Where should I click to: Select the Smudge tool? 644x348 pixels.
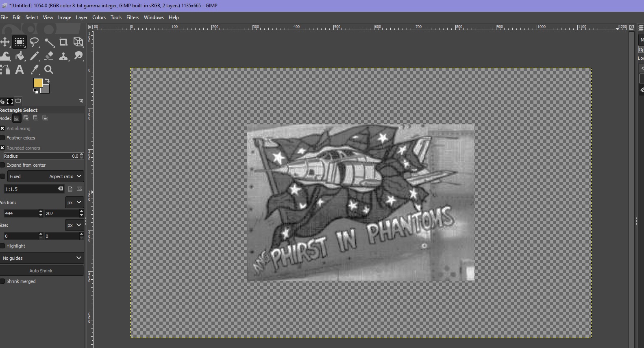tap(78, 56)
